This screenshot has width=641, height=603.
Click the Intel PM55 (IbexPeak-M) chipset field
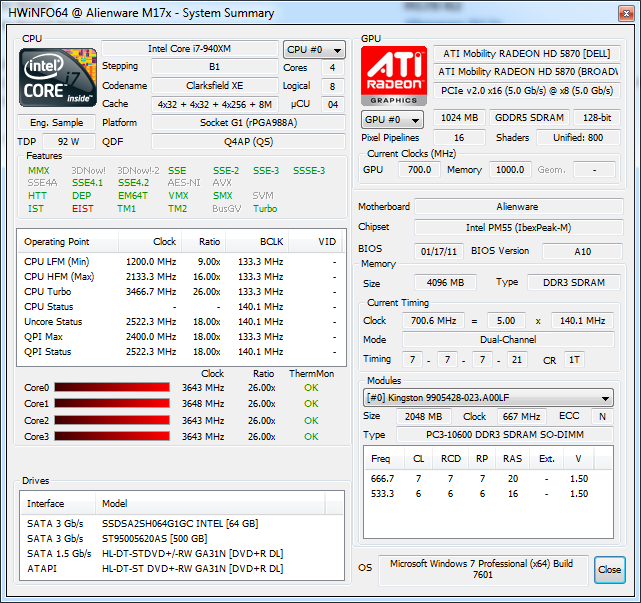click(x=519, y=228)
